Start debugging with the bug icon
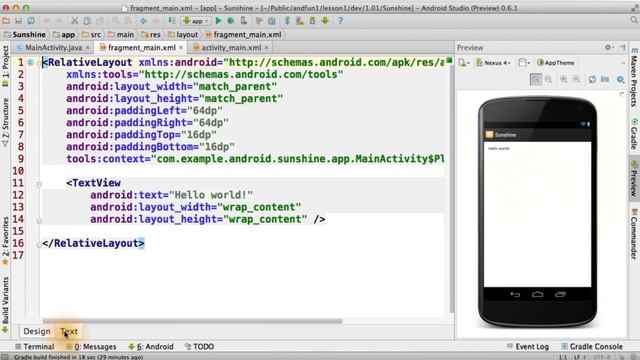 tap(231, 20)
